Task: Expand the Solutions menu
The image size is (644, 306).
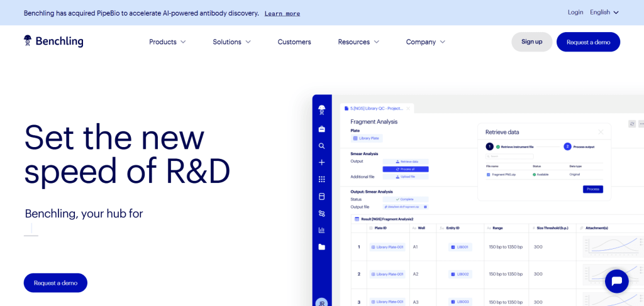Action: [x=231, y=42]
